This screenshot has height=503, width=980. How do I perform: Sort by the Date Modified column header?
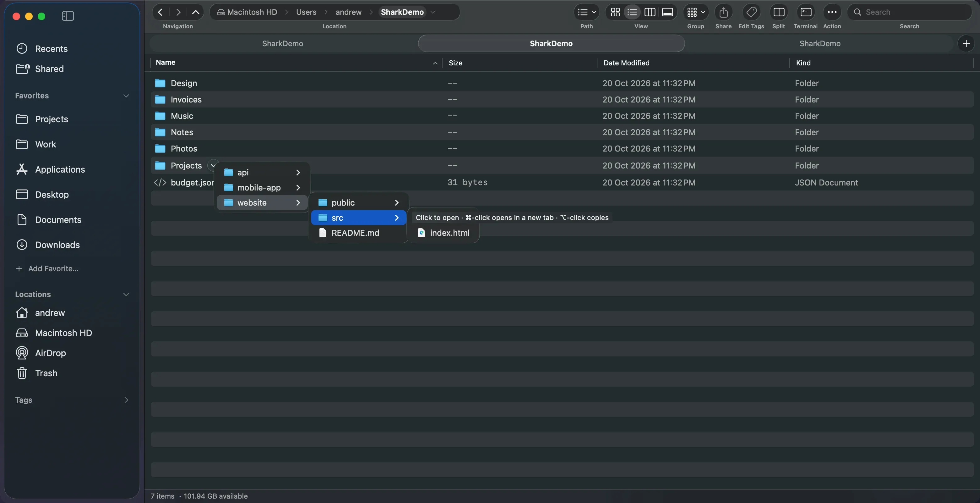[x=693, y=63]
